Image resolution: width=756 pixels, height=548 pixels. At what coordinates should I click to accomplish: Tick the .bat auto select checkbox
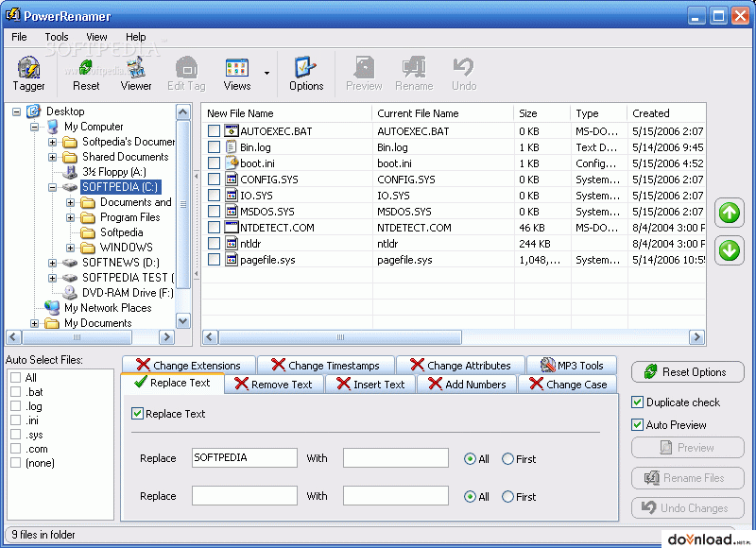15,392
